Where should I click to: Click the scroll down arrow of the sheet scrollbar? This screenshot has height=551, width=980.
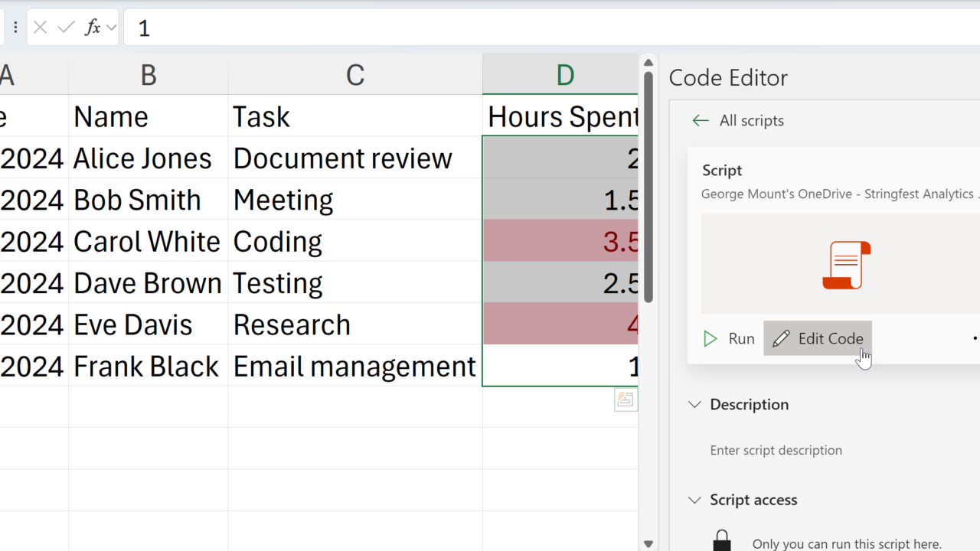[648, 544]
